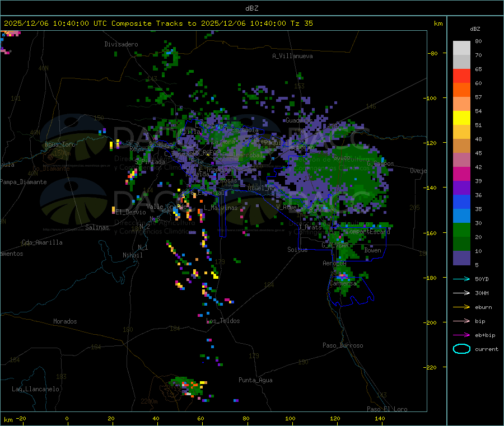Select the magenta 42 dBZ color swatch
The image size is (504, 426).
pyautogui.click(x=461, y=174)
